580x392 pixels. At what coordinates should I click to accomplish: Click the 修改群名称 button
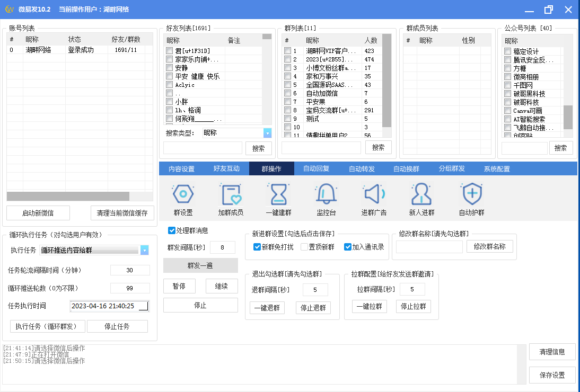490,246
